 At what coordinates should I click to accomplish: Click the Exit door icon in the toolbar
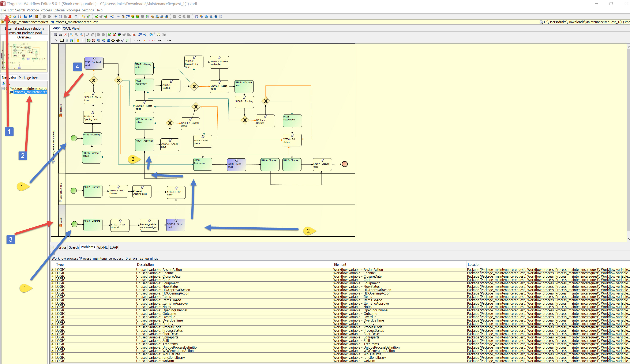pyautogui.click(x=37, y=16)
